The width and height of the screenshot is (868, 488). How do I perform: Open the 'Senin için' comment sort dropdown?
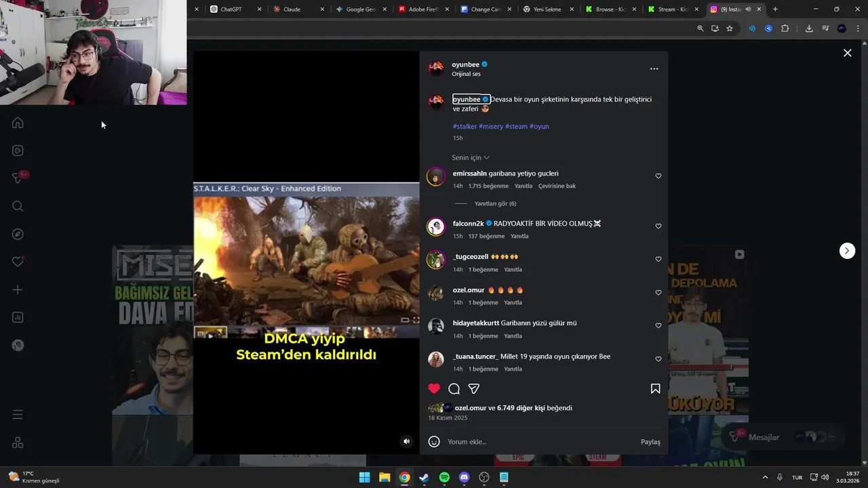click(471, 157)
